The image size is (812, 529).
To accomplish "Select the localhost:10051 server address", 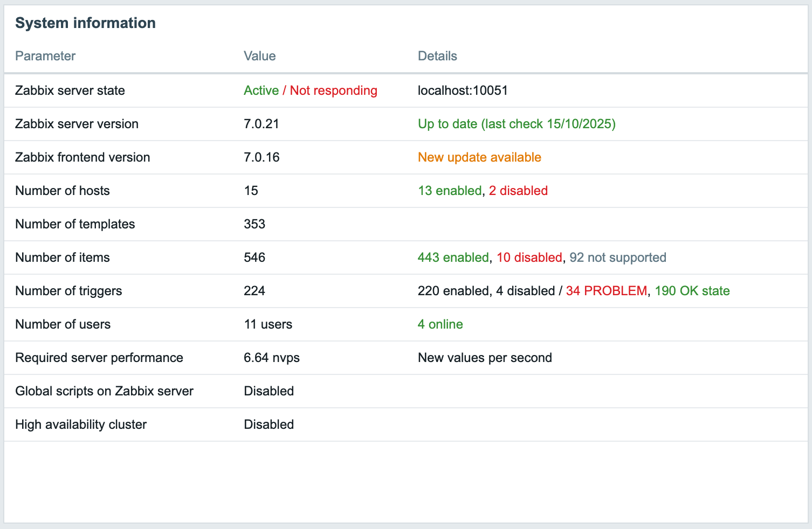I will click(x=463, y=91).
